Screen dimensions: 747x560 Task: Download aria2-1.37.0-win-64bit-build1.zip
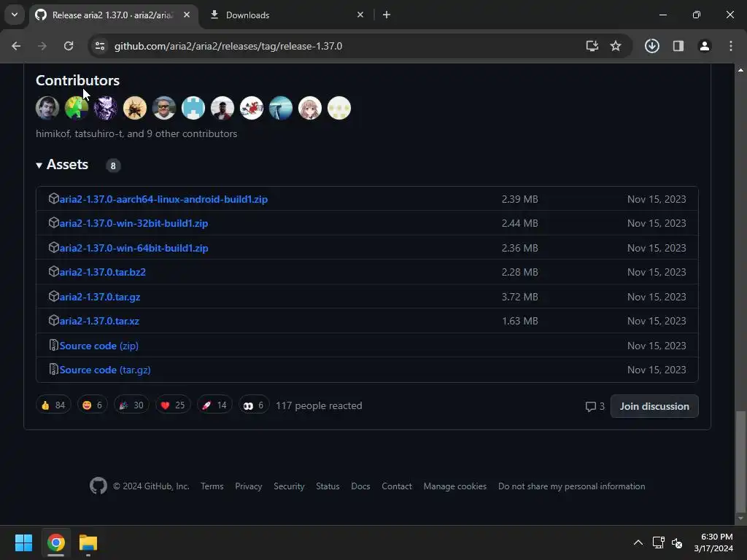pyautogui.click(x=133, y=248)
